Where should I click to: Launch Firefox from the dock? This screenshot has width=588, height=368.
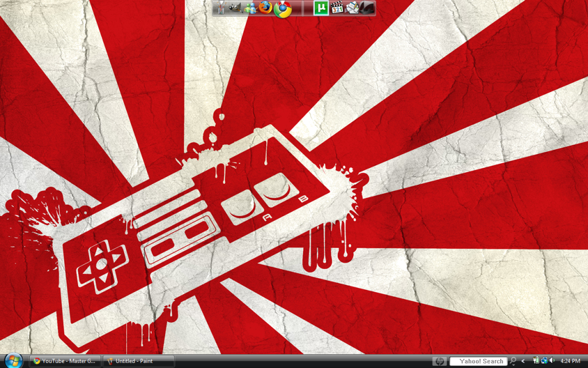(265, 7)
